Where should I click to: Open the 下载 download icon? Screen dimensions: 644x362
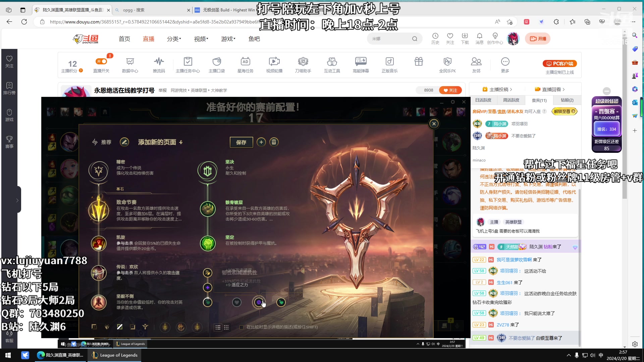(x=465, y=39)
